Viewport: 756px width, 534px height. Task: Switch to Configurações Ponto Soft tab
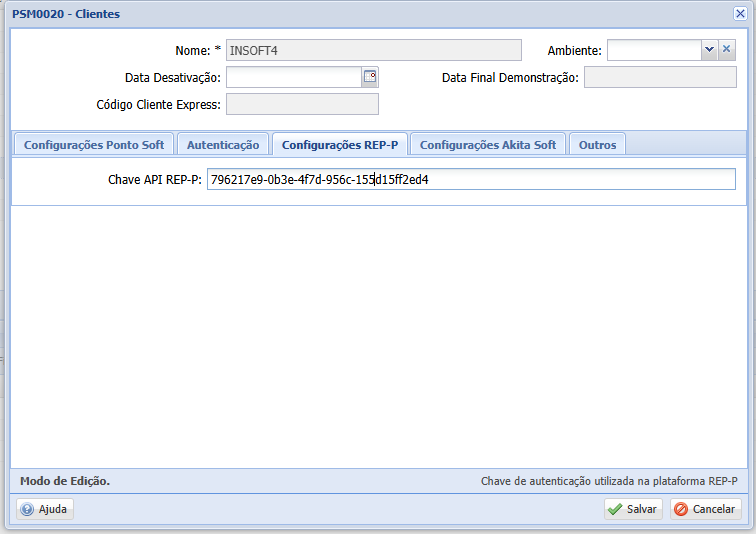pos(94,145)
